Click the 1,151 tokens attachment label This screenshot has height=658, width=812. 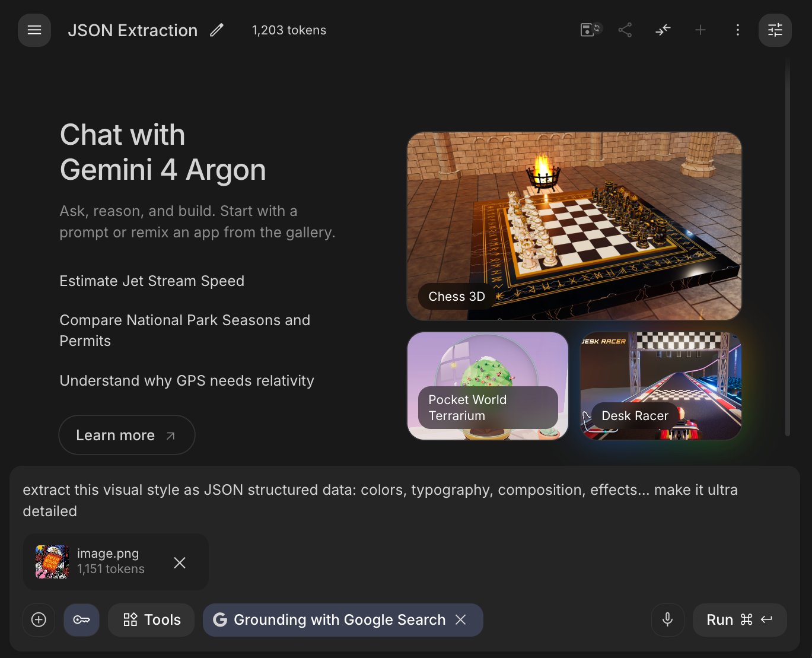pos(111,569)
